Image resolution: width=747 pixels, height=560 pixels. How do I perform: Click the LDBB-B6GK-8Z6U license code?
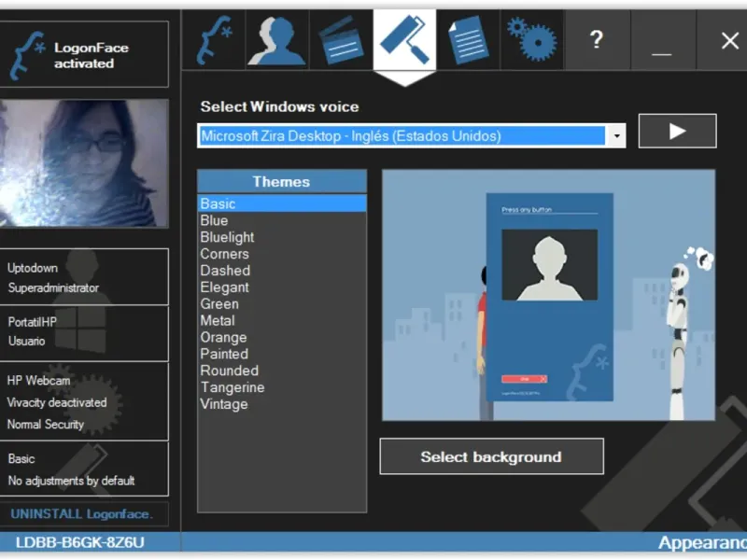tap(80, 542)
